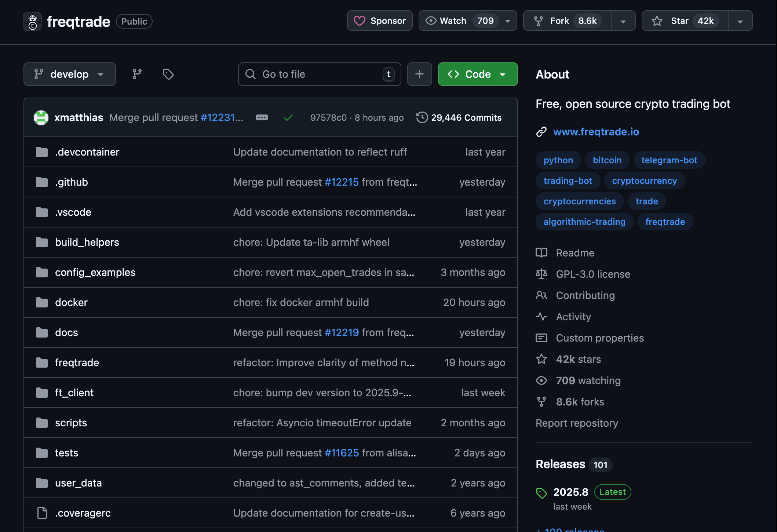Image resolution: width=777 pixels, height=532 pixels.
Task: Click the Readme book icon
Action: click(541, 252)
